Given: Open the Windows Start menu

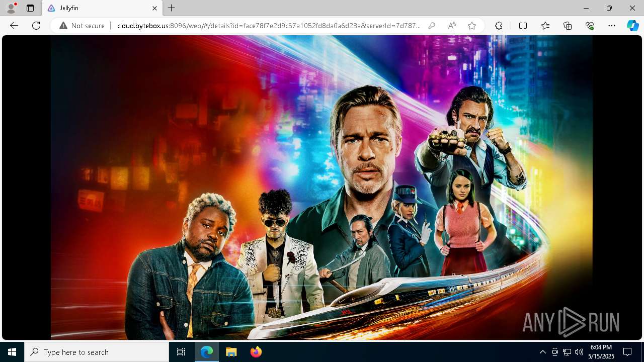Looking at the screenshot, I should tap(12, 352).
